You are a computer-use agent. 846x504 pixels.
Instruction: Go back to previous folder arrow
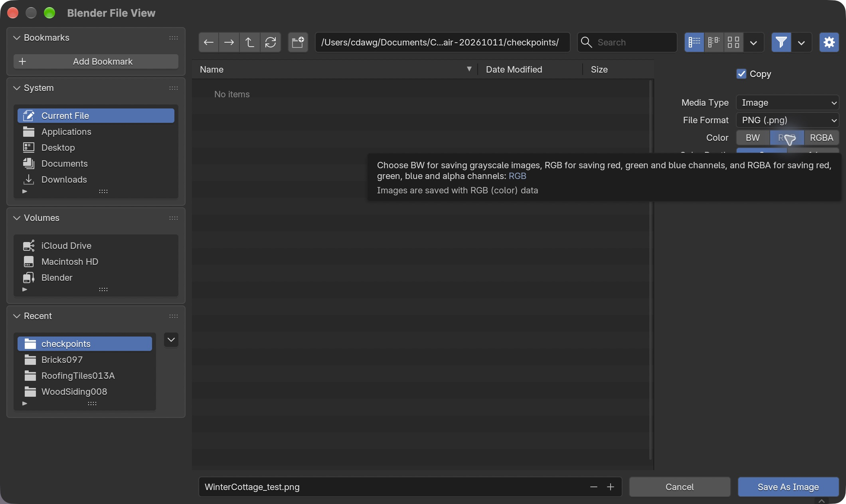[x=209, y=42]
